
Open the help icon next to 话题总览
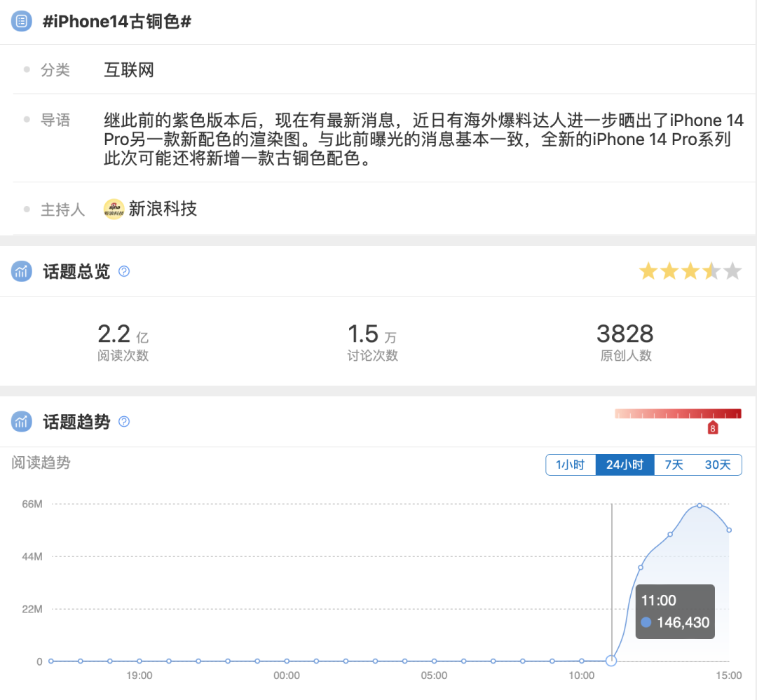point(124,271)
